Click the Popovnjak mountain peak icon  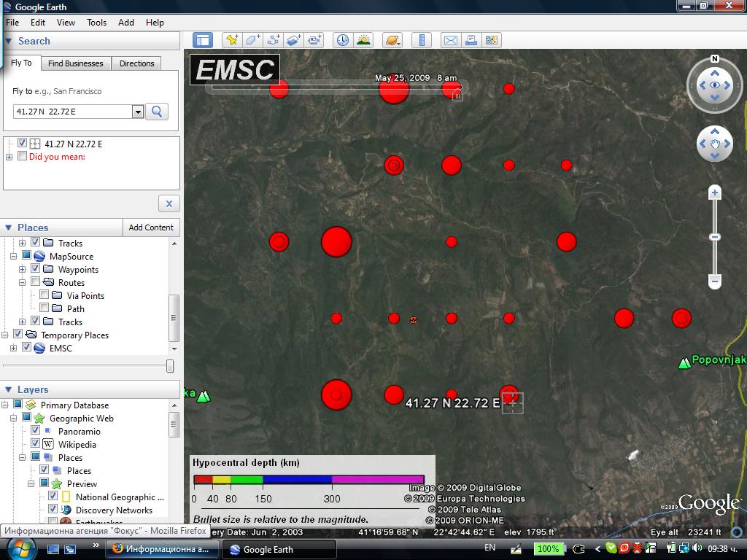click(684, 363)
